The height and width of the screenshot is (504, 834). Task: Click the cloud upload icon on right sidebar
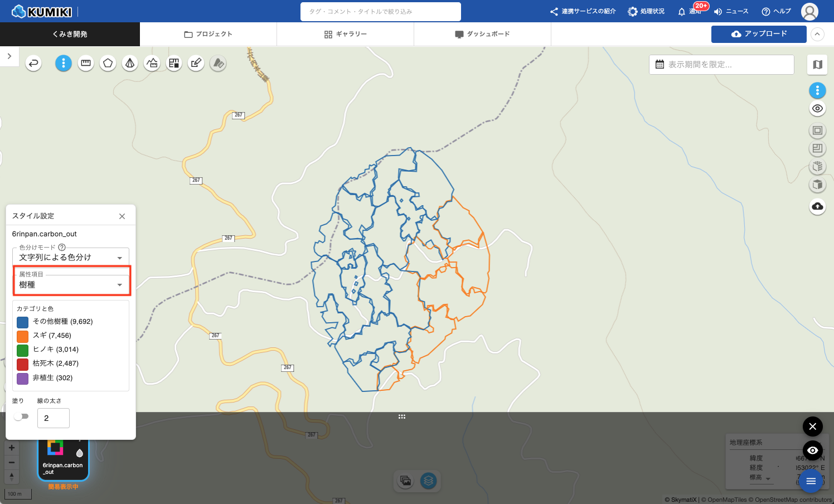[x=817, y=206]
